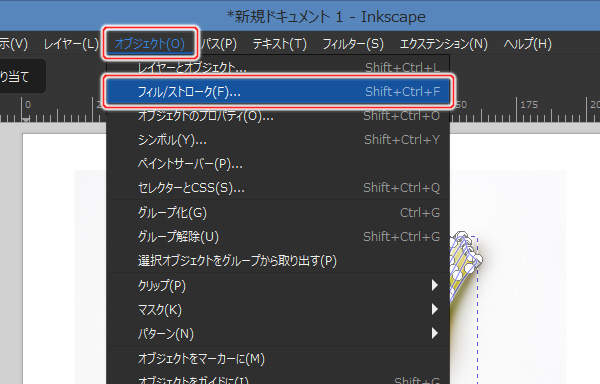
Task: Open the 表示(V) menu
Action: [x=14, y=44]
